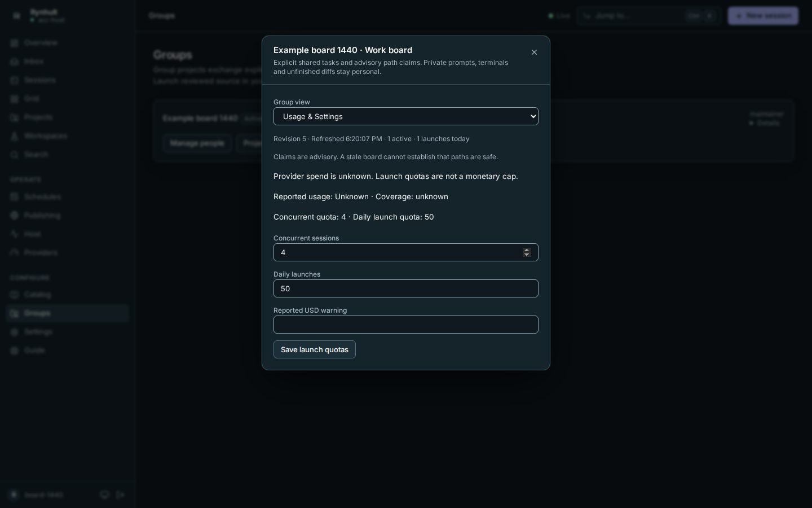
Task: Open the Grid icon in sidebar
Action: click(15, 99)
